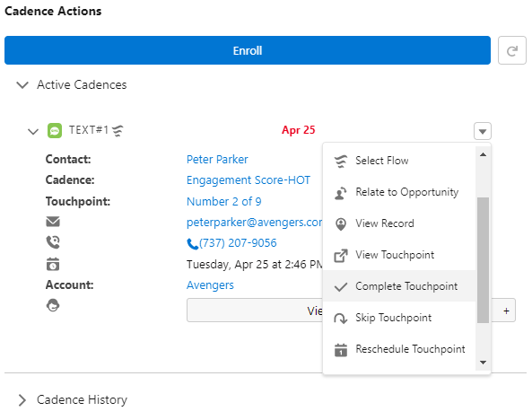This screenshot has width=532, height=420.
Task: Click the blue Enroll button
Action: (248, 50)
